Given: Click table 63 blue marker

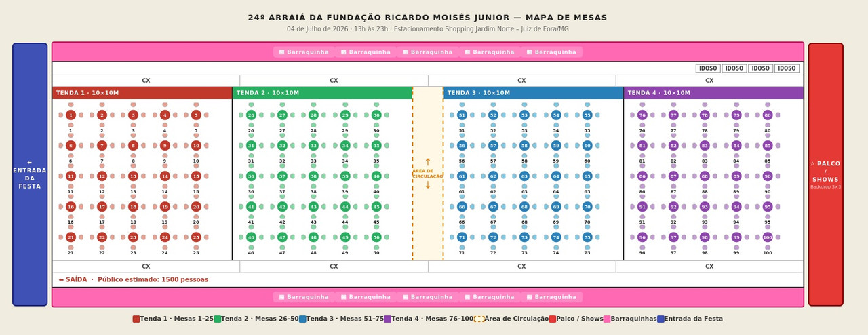Looking at the screenshot, I should 524,176.
